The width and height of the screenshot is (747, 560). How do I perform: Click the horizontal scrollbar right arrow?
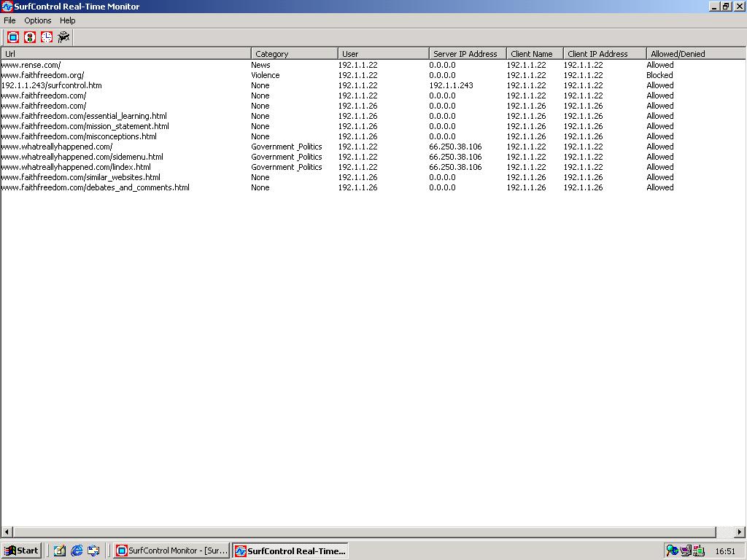coord(740,532)
